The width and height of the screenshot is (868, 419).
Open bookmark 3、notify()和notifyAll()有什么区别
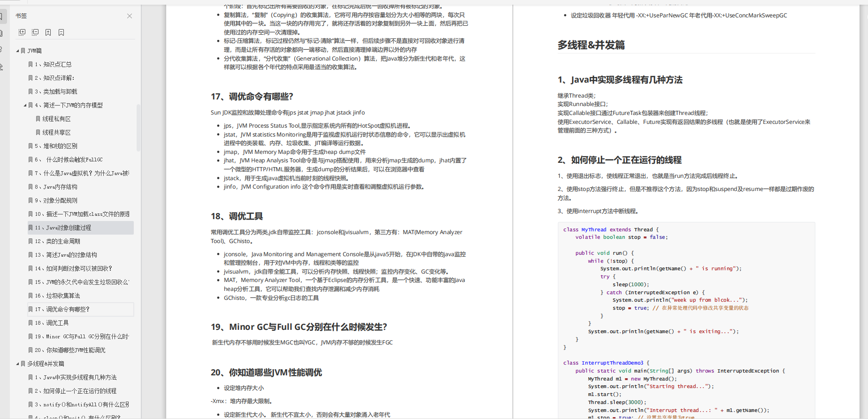(82, 404)
